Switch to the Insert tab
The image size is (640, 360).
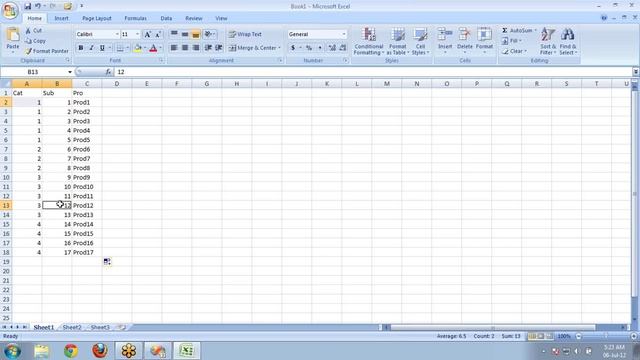pos(62,18)
